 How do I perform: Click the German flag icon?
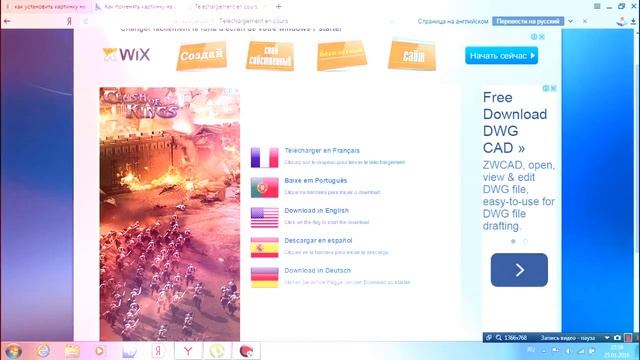[264, 278]
